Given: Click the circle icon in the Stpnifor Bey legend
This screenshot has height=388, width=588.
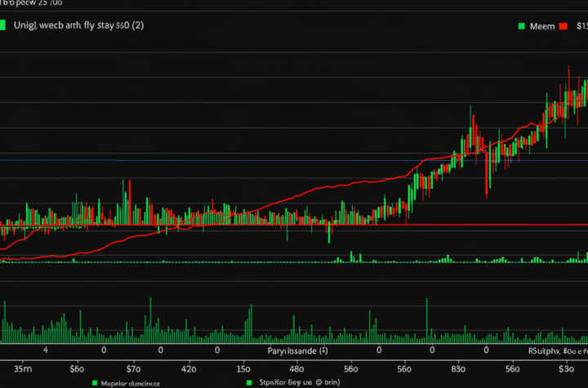Looking at the screenshot, I should point(310,382).
